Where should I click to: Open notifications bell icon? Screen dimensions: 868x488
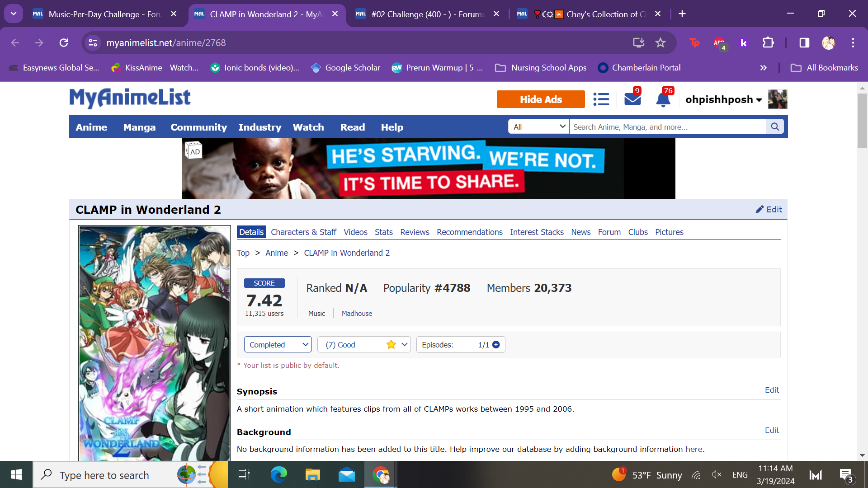(x=663, y=99)
